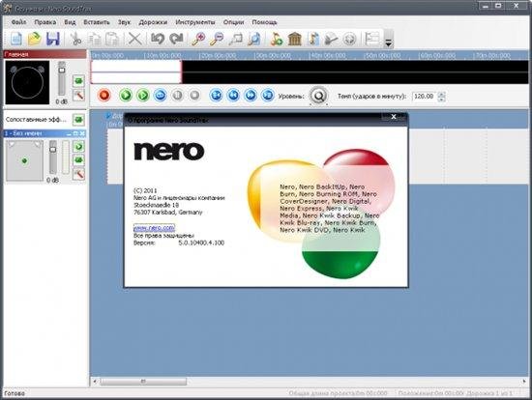The width and height of the screenshot is (532, 400).
Task: Open master settings with wrench icon in Главная panel
Action: 78,96
